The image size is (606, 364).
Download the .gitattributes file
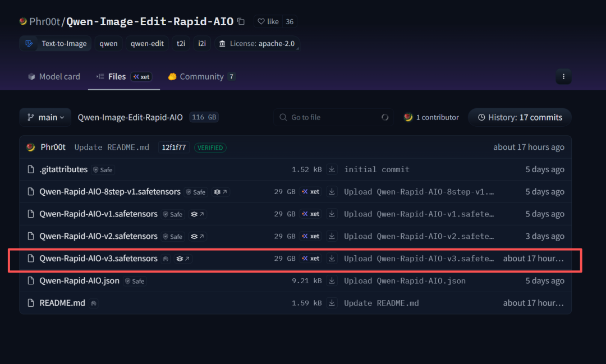pyautogui.click(x=332, y=169)
